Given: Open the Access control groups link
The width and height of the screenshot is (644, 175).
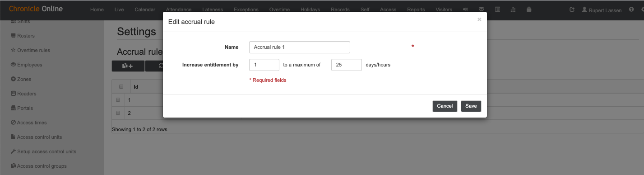Looking at the screenshot, I should [x=42, y=166].
